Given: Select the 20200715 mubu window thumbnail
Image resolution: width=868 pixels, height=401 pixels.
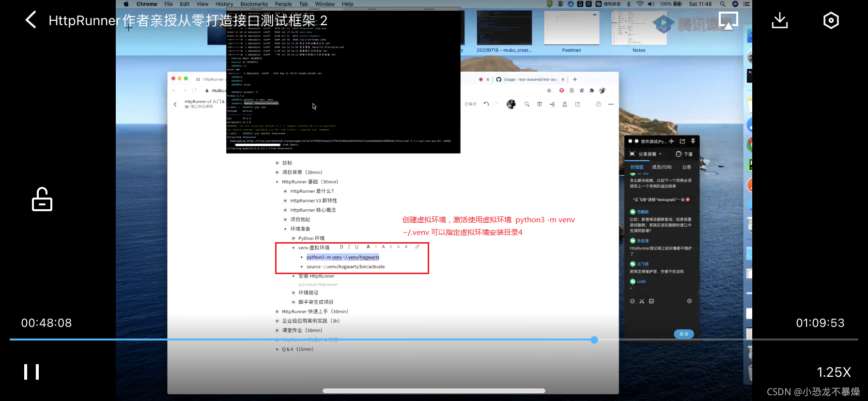Looking at the screenshot, I should point(504,28).
